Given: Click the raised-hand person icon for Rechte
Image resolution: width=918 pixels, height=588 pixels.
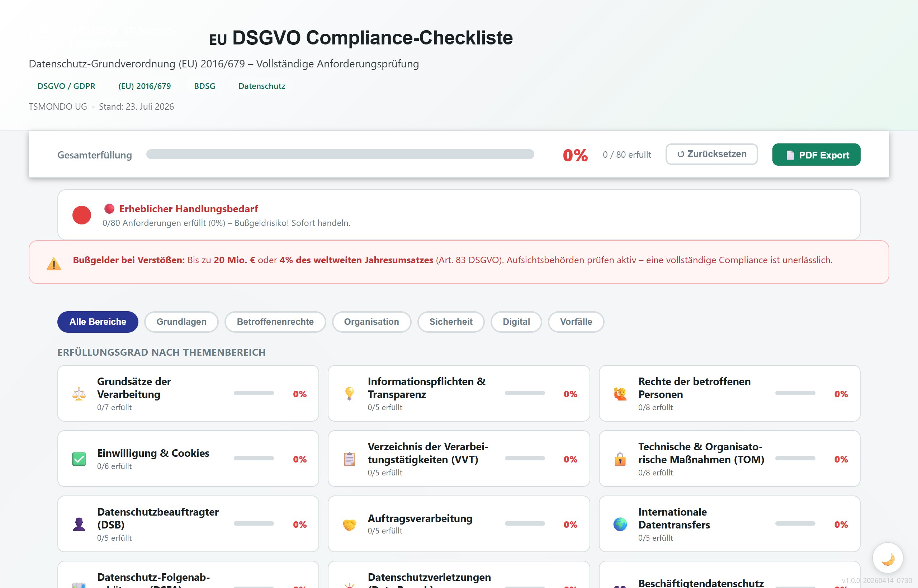Looking at the screenshot, I should pos(620,394).
